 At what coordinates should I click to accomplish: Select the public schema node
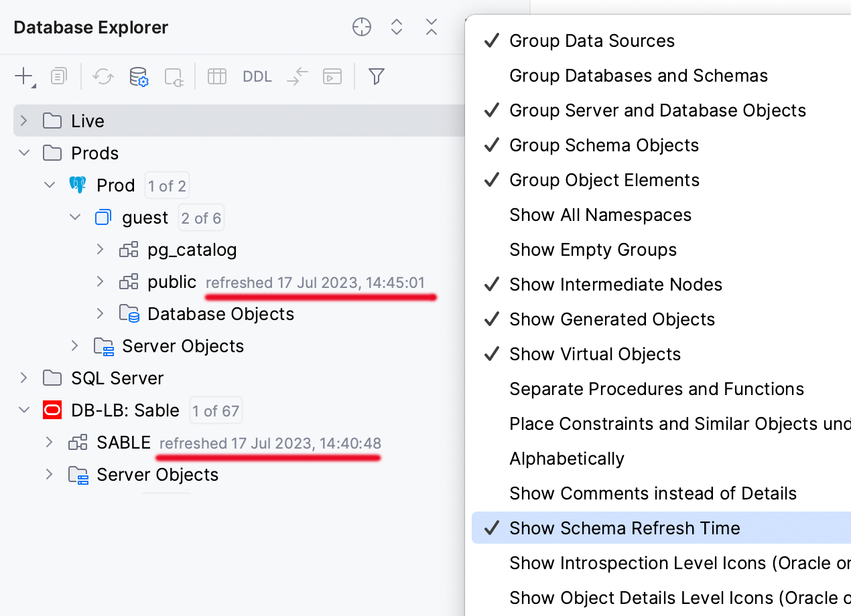point(172,283)
